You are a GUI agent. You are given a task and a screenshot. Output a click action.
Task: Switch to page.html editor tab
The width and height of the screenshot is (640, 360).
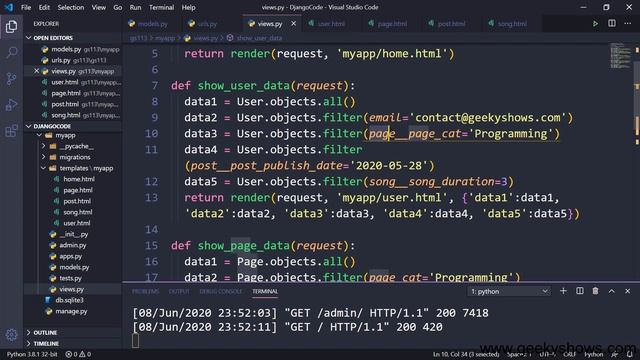click(392, 24)
